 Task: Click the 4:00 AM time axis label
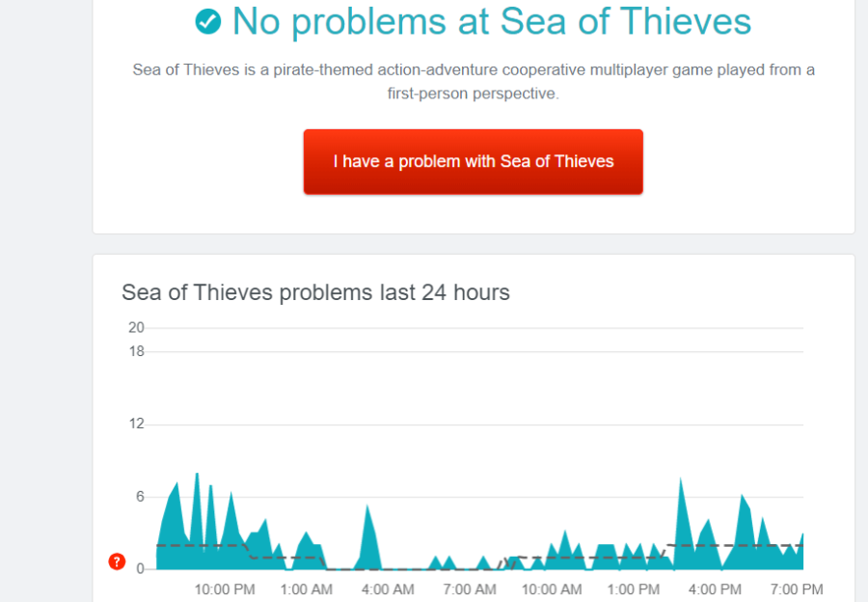tap(388, 589)
